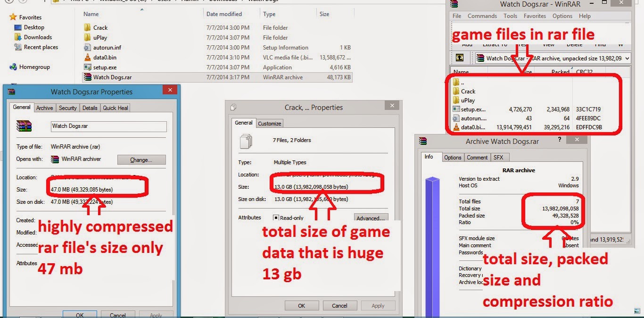Switch to SFX tab in Archive dialog
The height and width of the screenshot is (318, 644).
pos(498,158)
